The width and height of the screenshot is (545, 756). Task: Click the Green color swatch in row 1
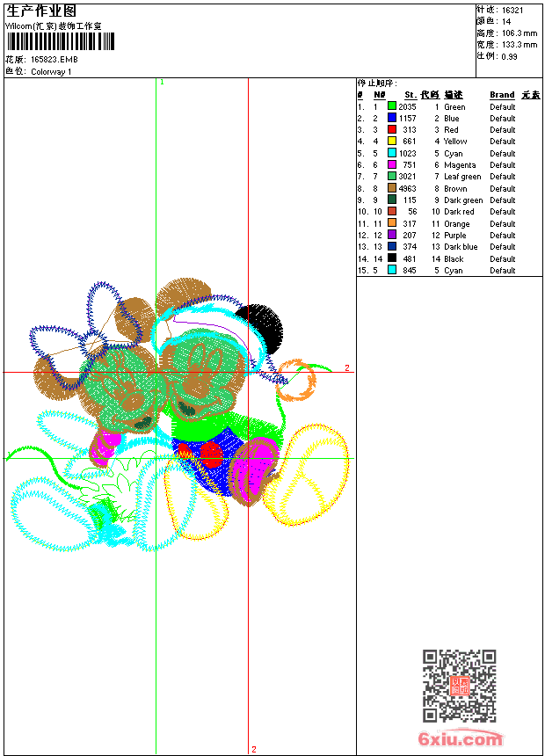click(x=392, y=106)
